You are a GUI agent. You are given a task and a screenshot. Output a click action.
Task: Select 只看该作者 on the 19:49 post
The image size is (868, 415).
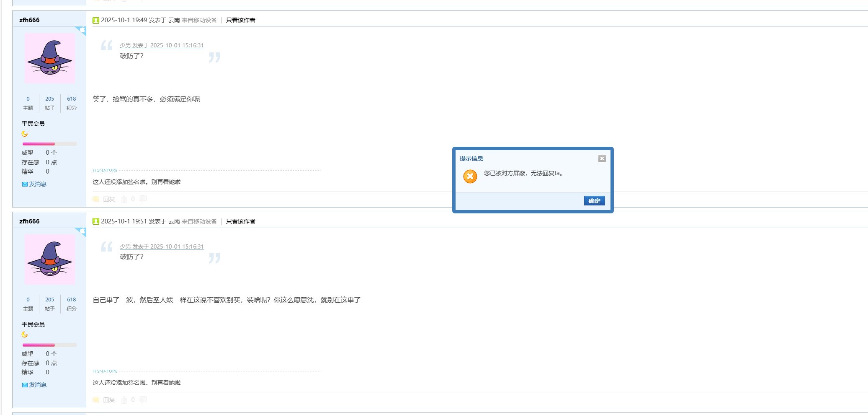click(x=240, y=20)
